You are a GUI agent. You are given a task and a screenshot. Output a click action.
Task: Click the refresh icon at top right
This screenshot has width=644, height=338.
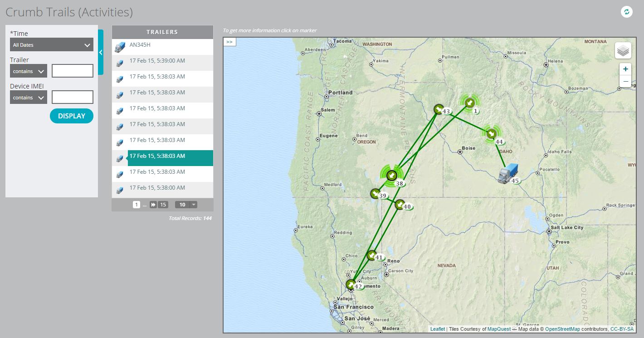(x=627, y=12)
